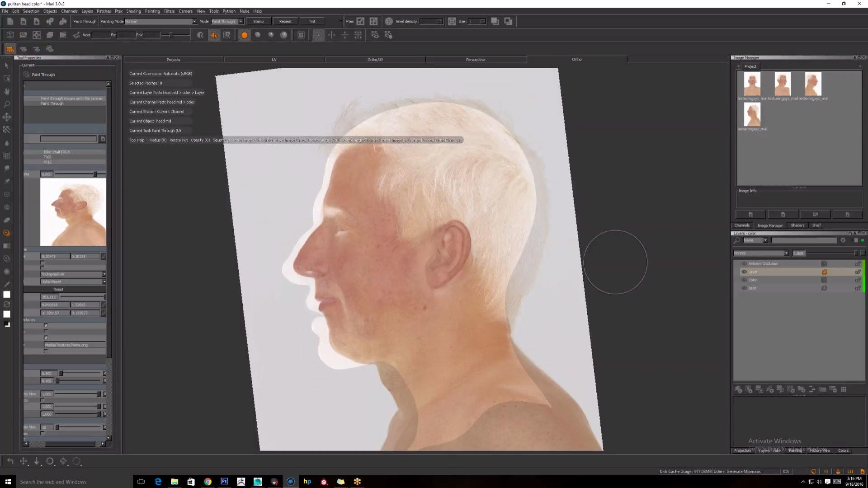Click the undo arrow icon at bottom left
The width and height of the screenshot is (868, 488).
(10, 461)
